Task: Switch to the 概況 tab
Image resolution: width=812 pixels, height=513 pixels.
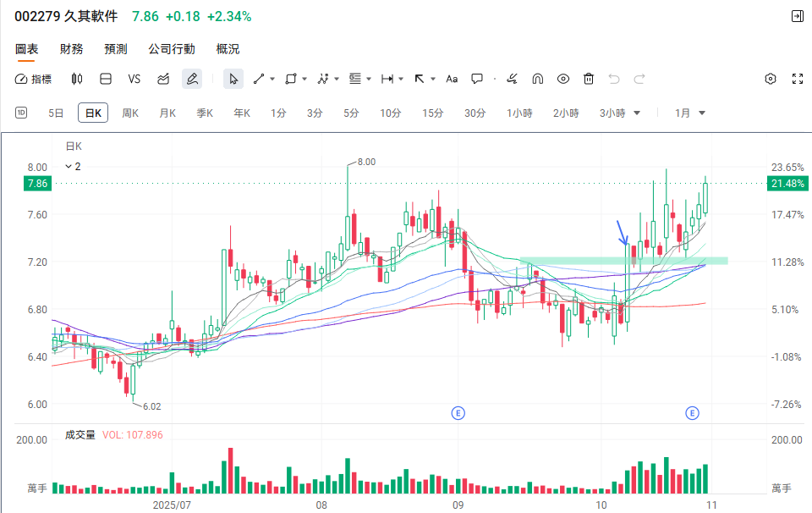Action: (228, 49)
